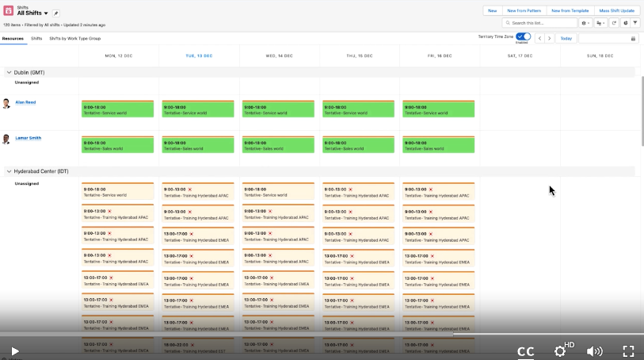
Task: Click the TUE, 13 DEC column header
Action: [199, 56]
